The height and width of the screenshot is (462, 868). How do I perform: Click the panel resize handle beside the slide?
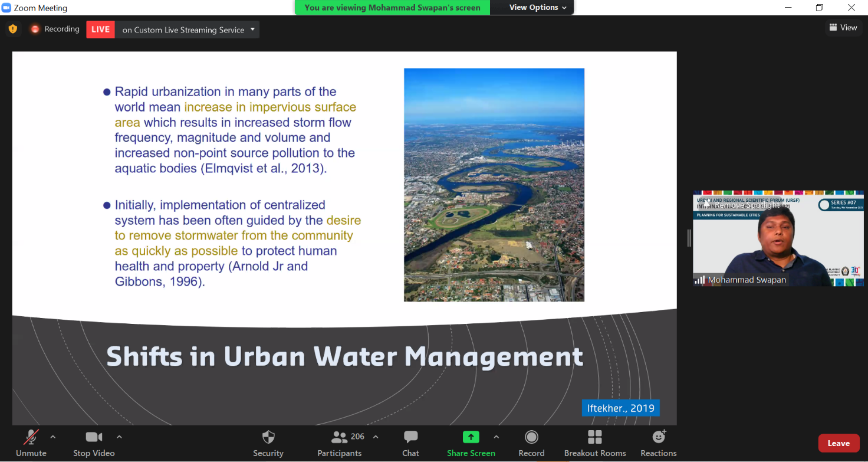click(688, 238)
